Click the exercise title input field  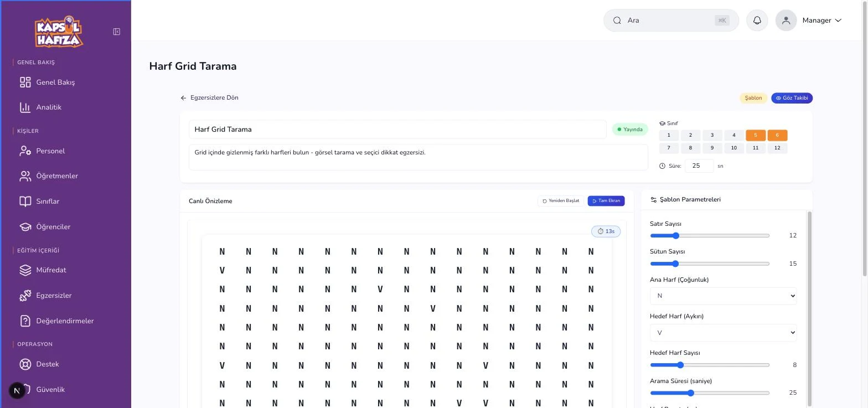click(397, 129)
